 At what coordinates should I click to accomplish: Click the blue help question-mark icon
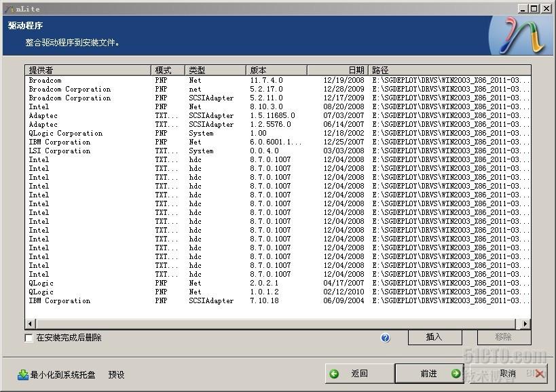[385, 338]
